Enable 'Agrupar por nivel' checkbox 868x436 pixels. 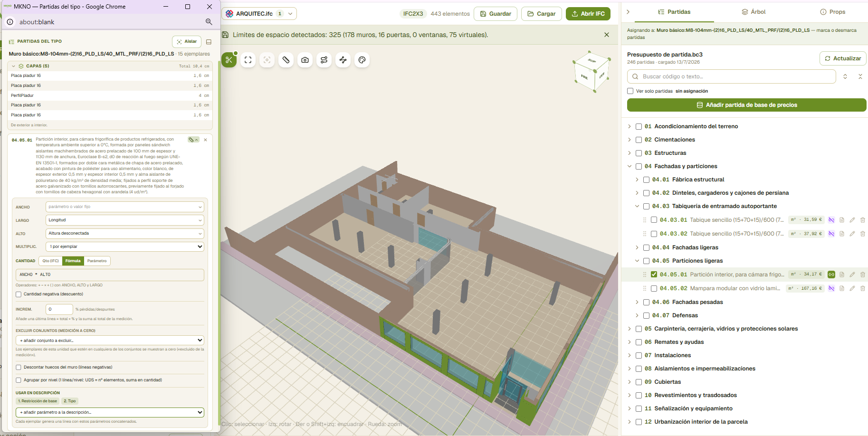coord(19,380)
